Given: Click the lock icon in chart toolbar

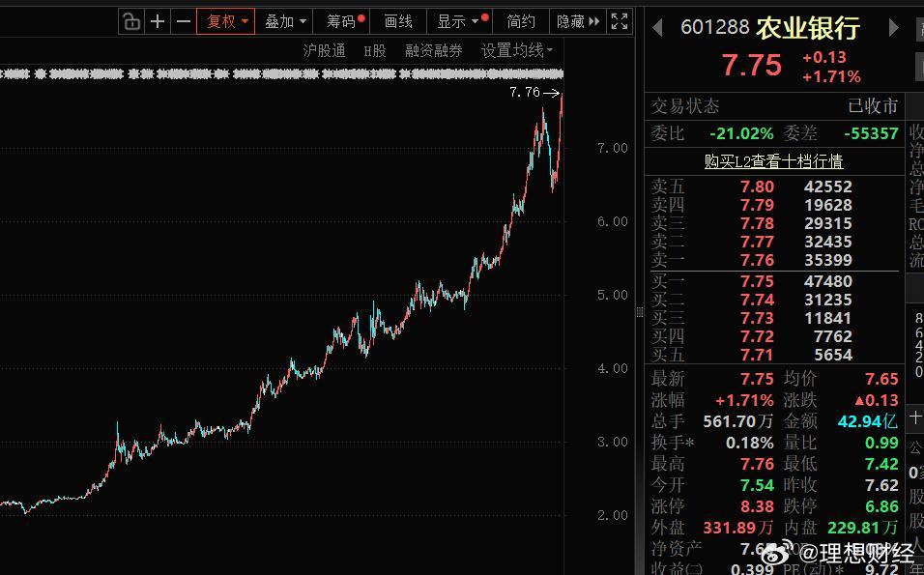Looking at the screenshot, I should [130, 22].
